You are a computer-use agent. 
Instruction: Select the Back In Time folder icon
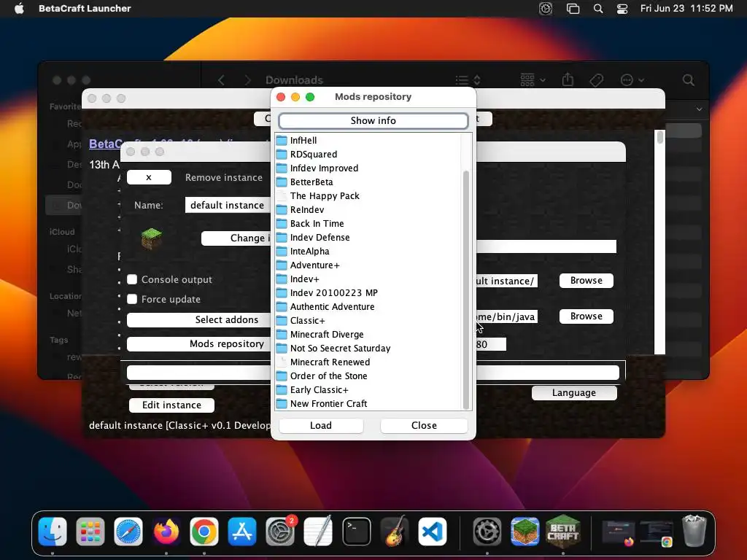pos(282,223)
